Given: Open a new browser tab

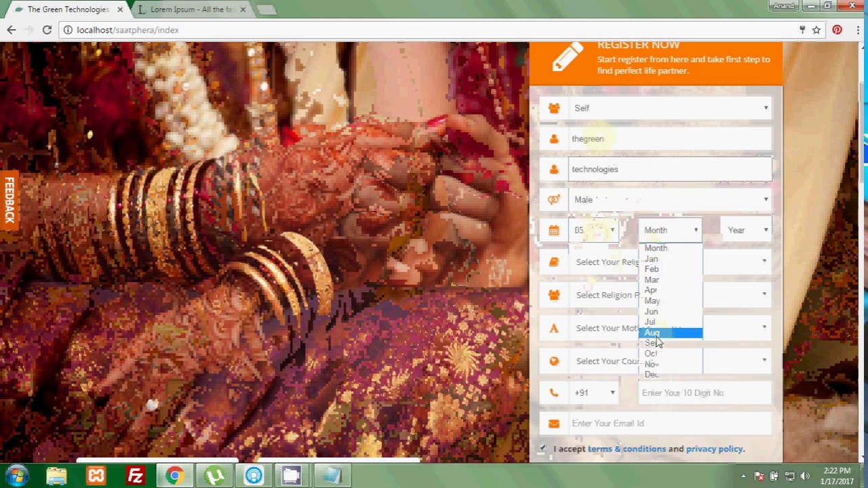Looking at the screenshot, I should pyautogui.click(x=266, y=9).
